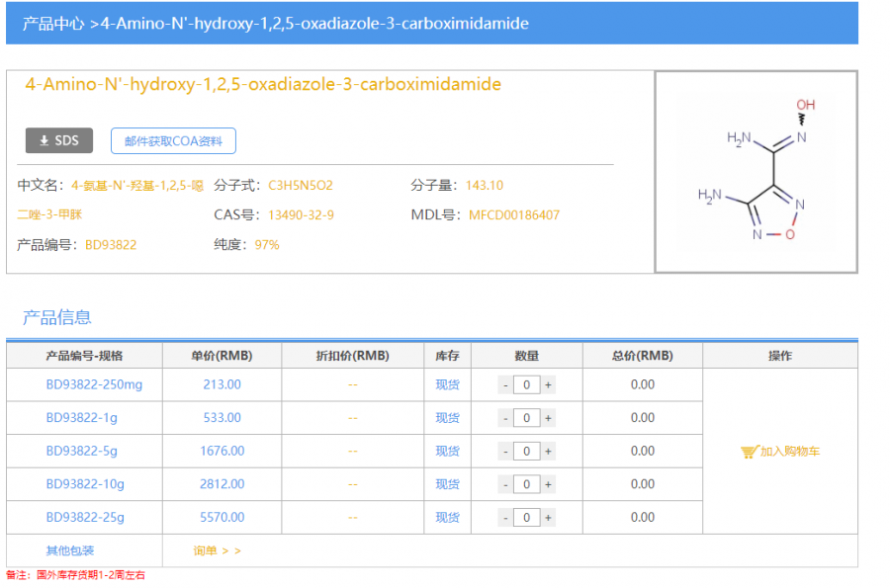Increase quantity for BD93822-25g
890x588 pixels.
tap(548, 518)
